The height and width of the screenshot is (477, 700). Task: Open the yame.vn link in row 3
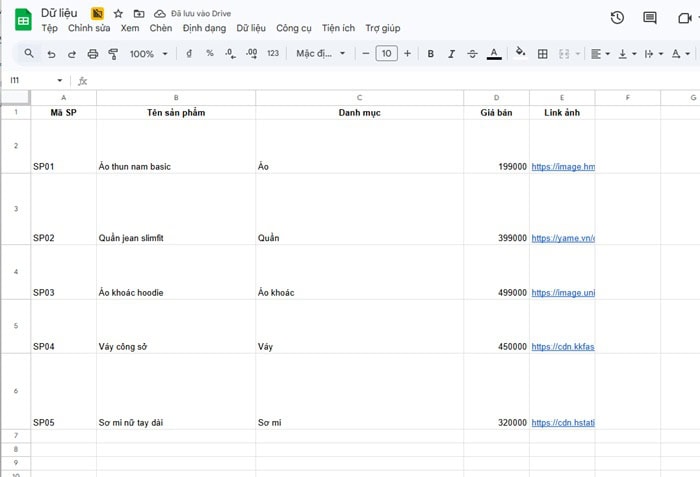click(x=562, y=239)
